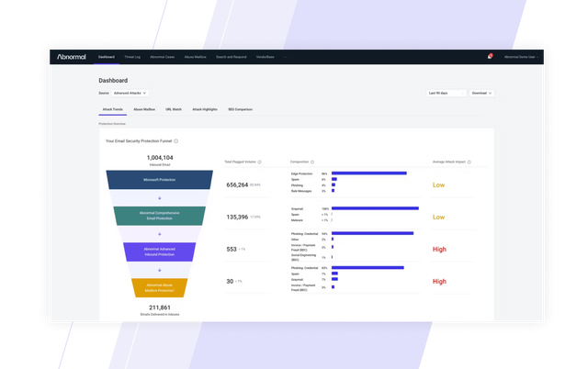Expand the Download dropdown

[x=482, y=93]
